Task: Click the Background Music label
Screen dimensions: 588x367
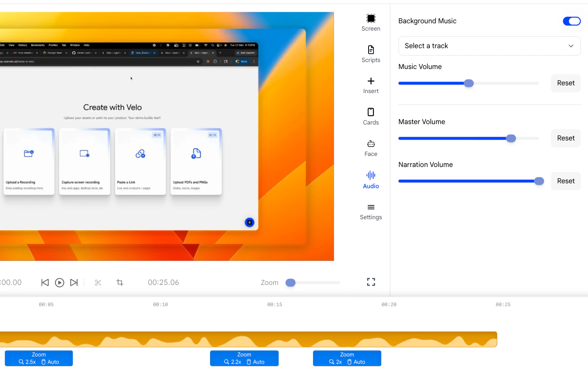Action: click(x=427, y=21)
